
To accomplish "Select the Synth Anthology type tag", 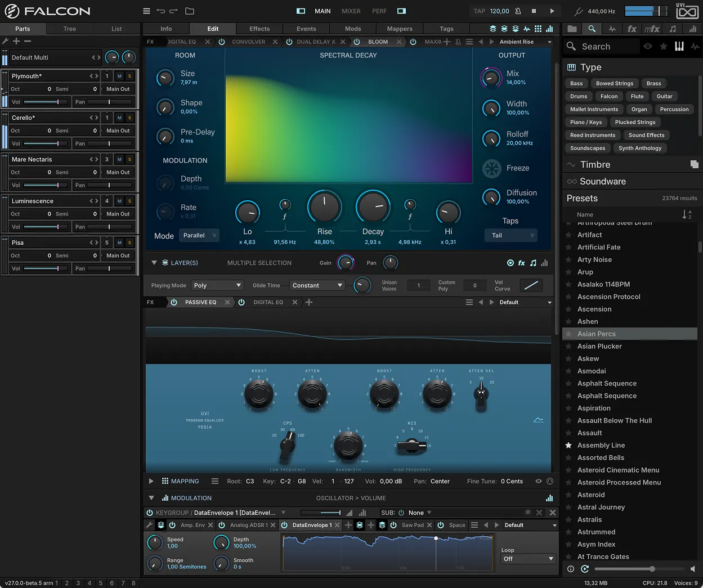I will (x=640, y=148).
